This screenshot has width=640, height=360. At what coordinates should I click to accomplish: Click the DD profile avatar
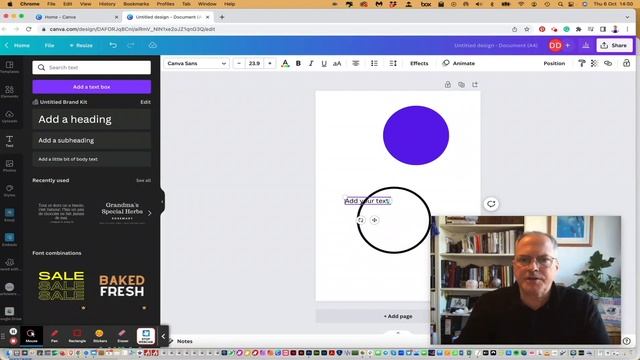[x=555, y=45]
